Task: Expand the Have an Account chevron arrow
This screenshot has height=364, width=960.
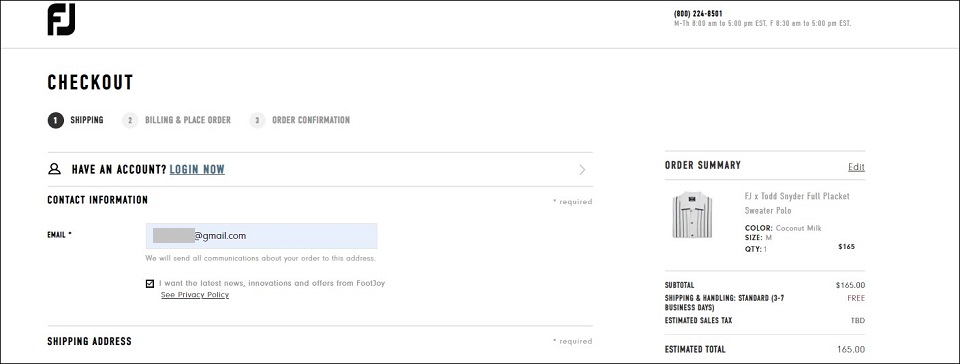Action: click(x=582, y=169)
